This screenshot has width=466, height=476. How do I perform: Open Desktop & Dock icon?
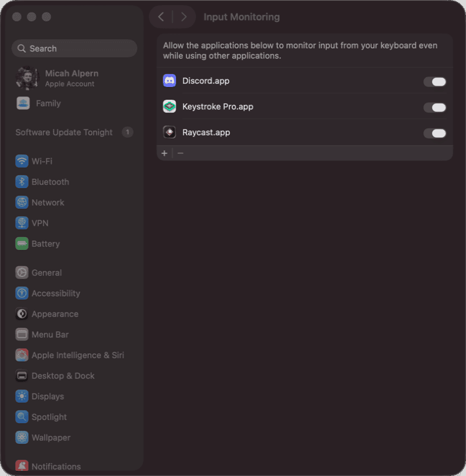coord(22,376)
